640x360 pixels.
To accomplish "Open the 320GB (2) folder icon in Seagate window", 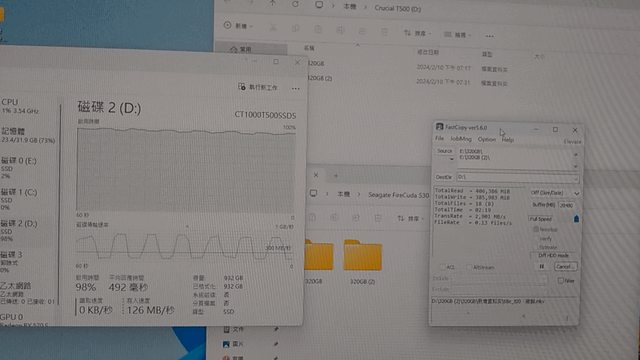I will pos(362,255).
